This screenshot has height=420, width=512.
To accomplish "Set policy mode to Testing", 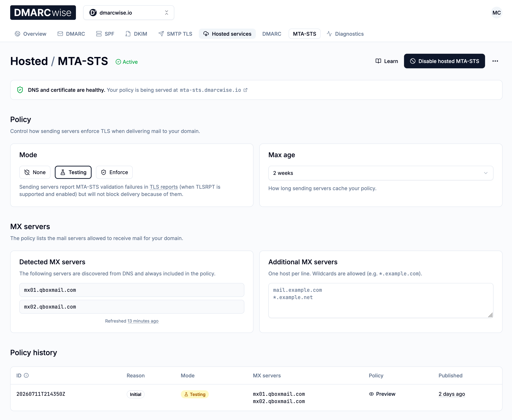I will pos(73,172).
